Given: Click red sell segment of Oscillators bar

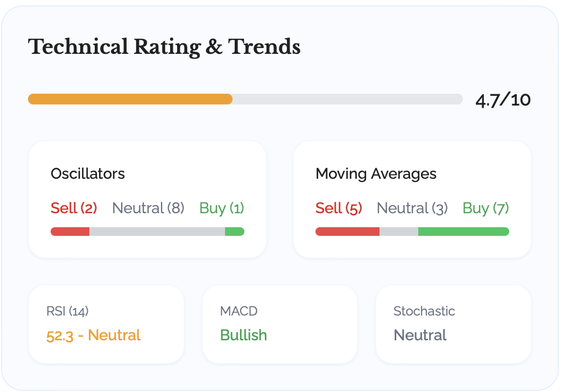Looking at the screenshot, I should (70, 232).
